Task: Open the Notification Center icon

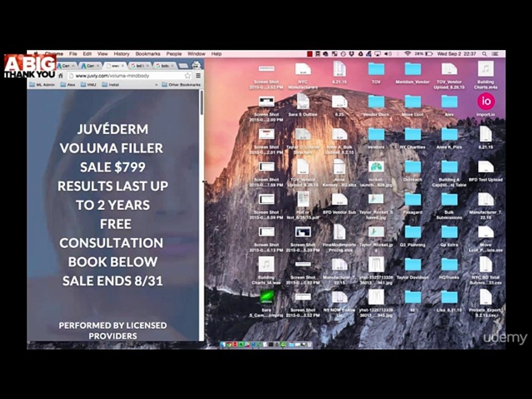Action: pos(495,54)
